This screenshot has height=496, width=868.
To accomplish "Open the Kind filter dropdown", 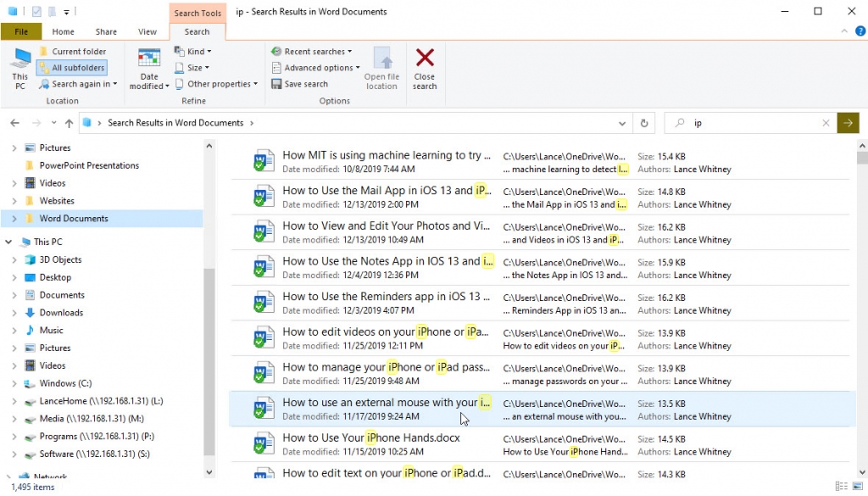I will 193,52.
